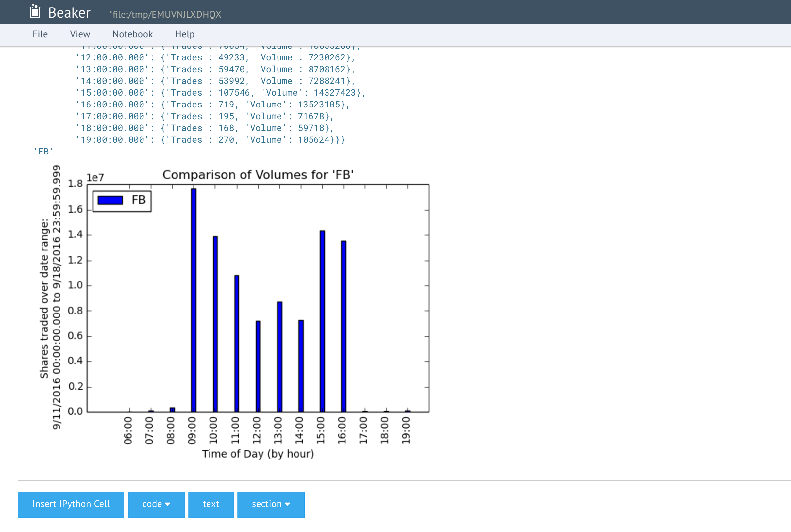Viewport: 791px width, 532px height.
Task: Open the File menu
Action: (x=40, y=34)
